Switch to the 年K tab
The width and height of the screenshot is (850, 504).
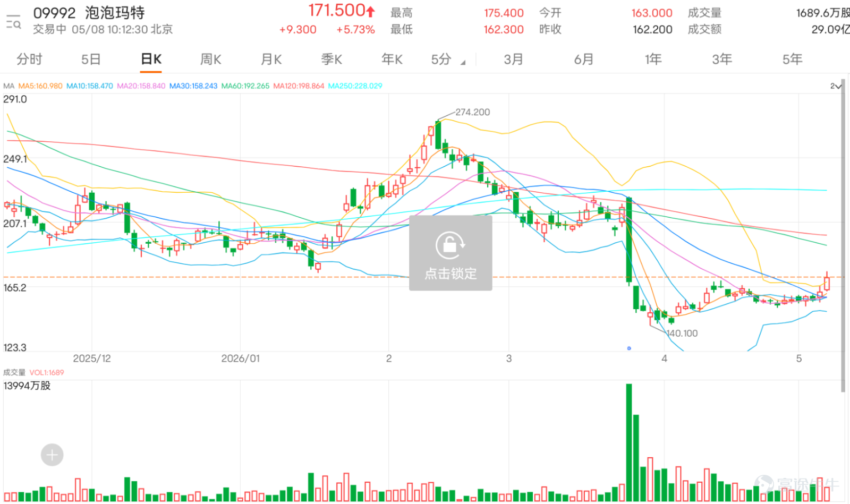pos(392,59)
